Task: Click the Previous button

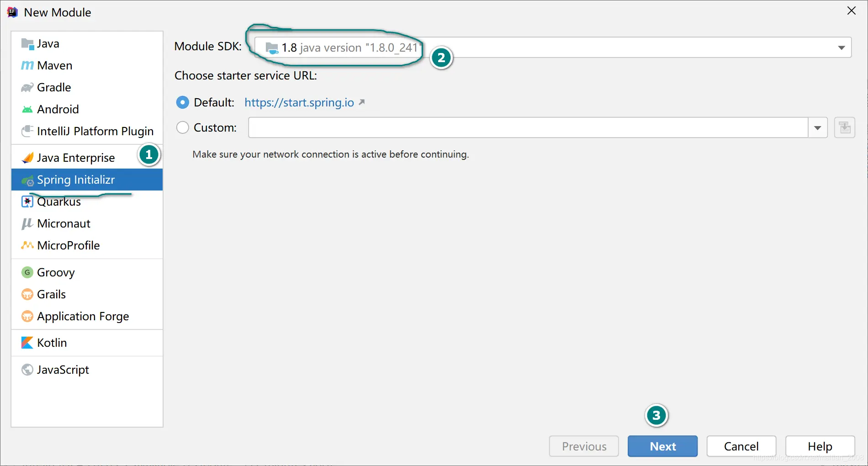Action: coord(584,446)
